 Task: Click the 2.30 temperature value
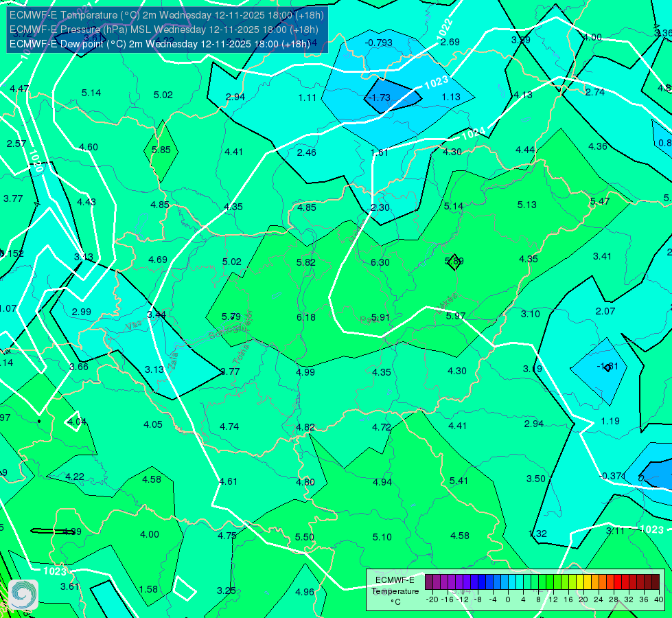pyautogui.click(x=380, y=207)
